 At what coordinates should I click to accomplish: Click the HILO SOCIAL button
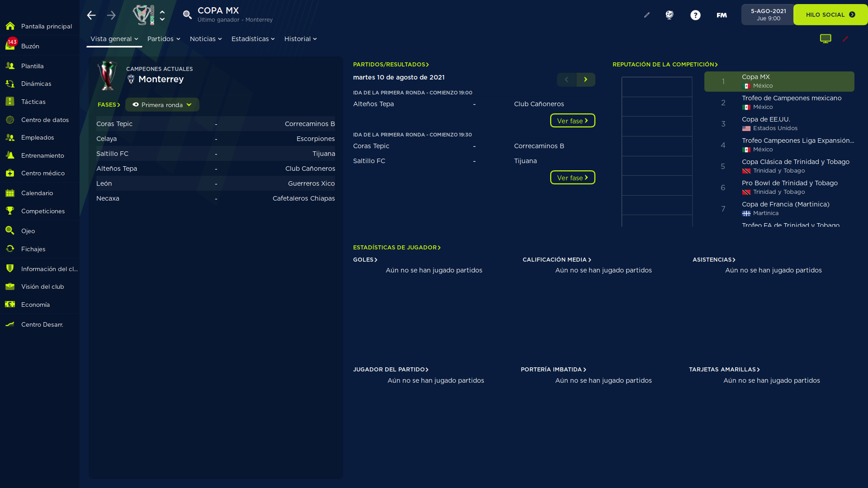830,14
